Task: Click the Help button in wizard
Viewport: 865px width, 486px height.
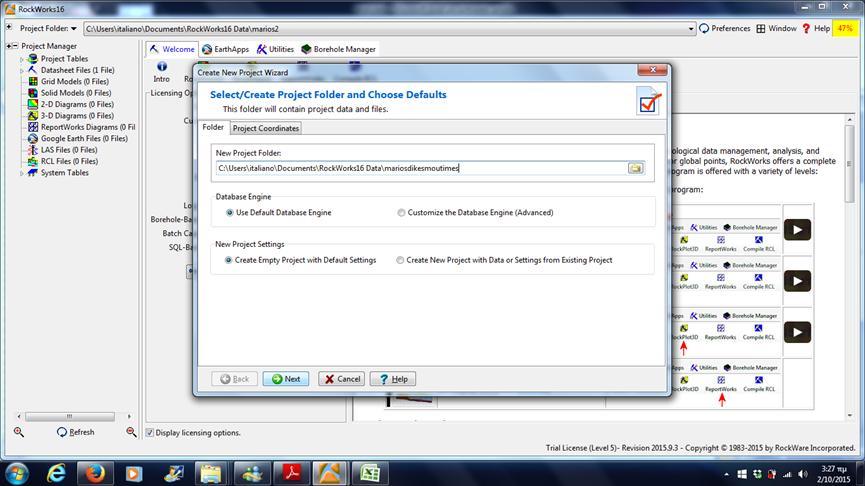Action: [393, 379]
